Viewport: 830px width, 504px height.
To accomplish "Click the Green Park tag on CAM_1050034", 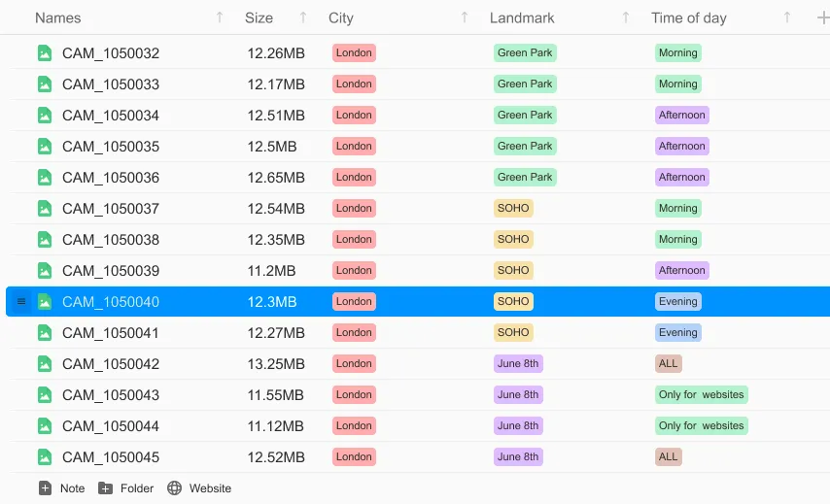I will pyautogui.click(x=525, y=116).
